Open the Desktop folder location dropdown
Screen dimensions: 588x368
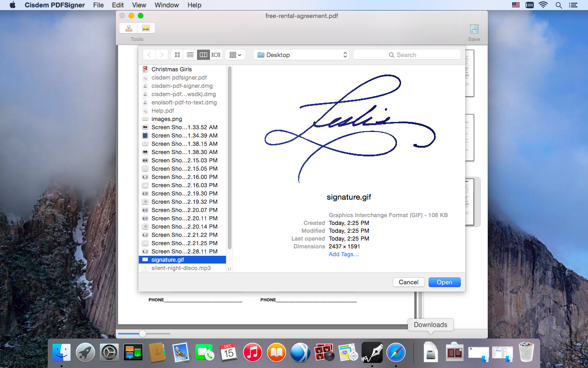(302, 55)
